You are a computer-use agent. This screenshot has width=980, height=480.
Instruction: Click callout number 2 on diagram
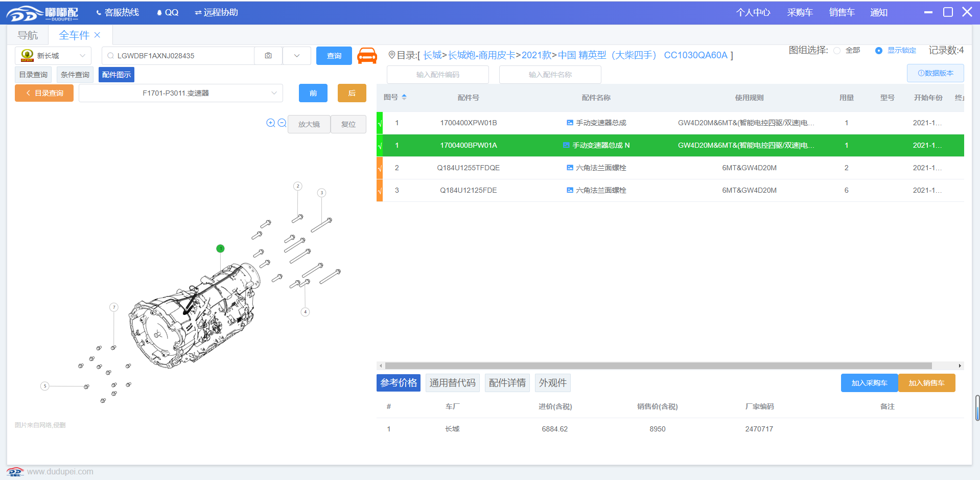pos(298,186)
